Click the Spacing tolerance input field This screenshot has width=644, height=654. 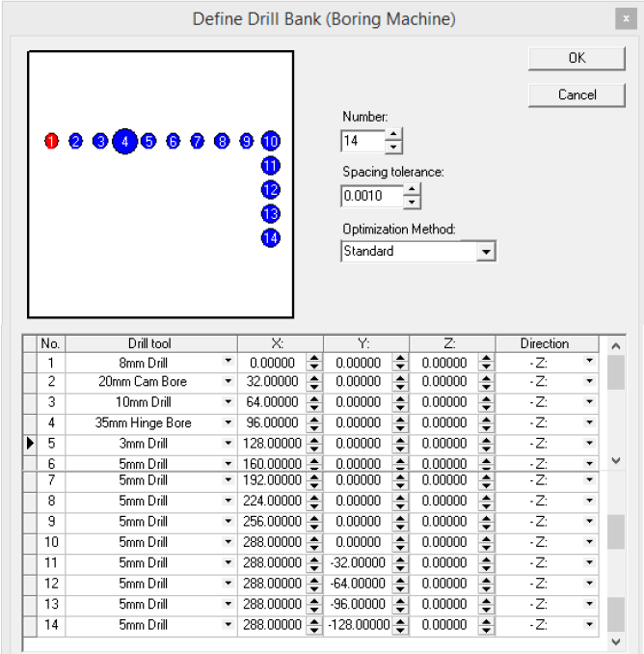click(x=371, y=197)
